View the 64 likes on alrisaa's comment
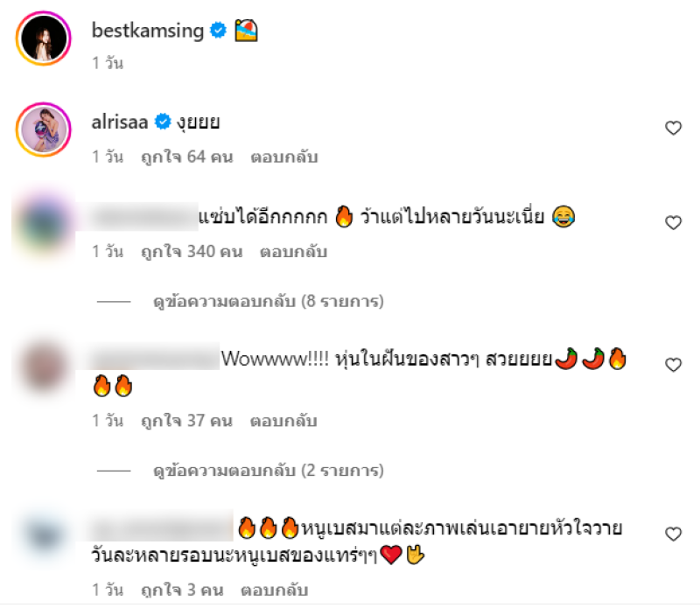This screenshot has width=700, height=608. (x=187, y=157)
